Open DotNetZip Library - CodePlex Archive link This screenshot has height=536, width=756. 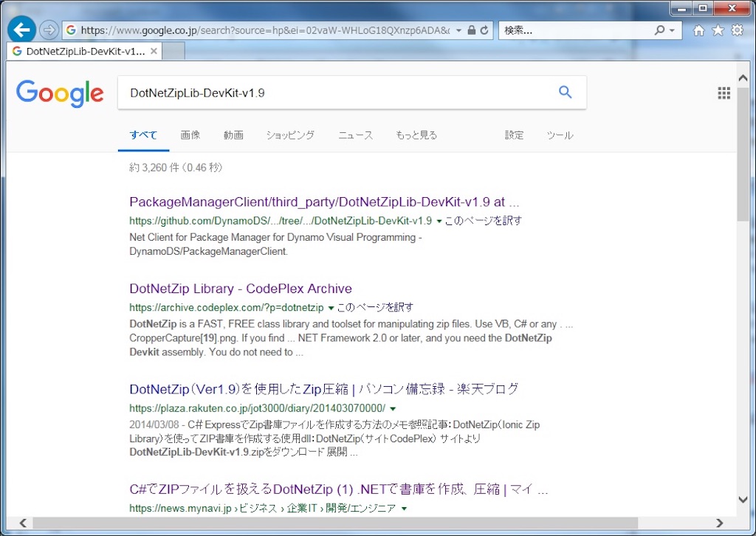[241, 289]
